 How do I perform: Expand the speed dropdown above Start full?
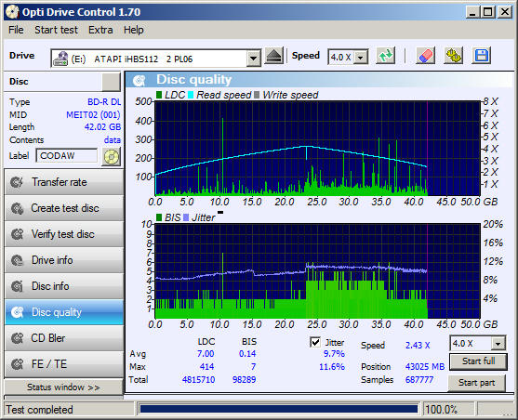pyautogui.click(x=498, y=344)
